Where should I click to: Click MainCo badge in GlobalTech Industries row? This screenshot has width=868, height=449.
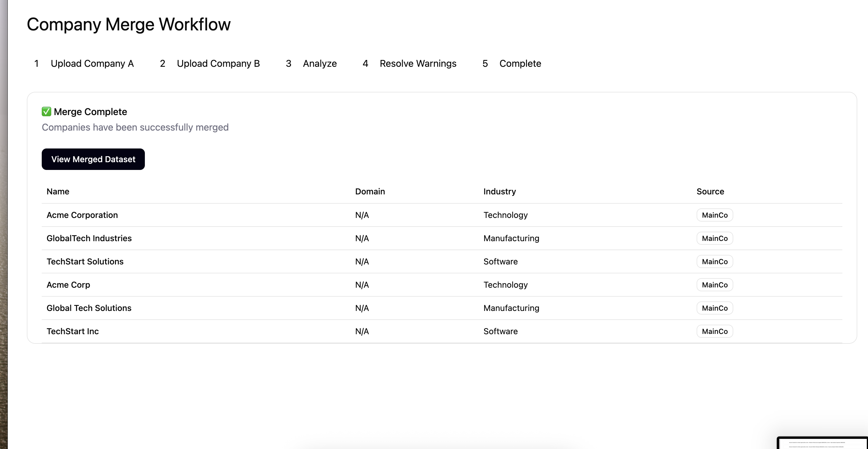pyautogui.click(x=714, y=238)
